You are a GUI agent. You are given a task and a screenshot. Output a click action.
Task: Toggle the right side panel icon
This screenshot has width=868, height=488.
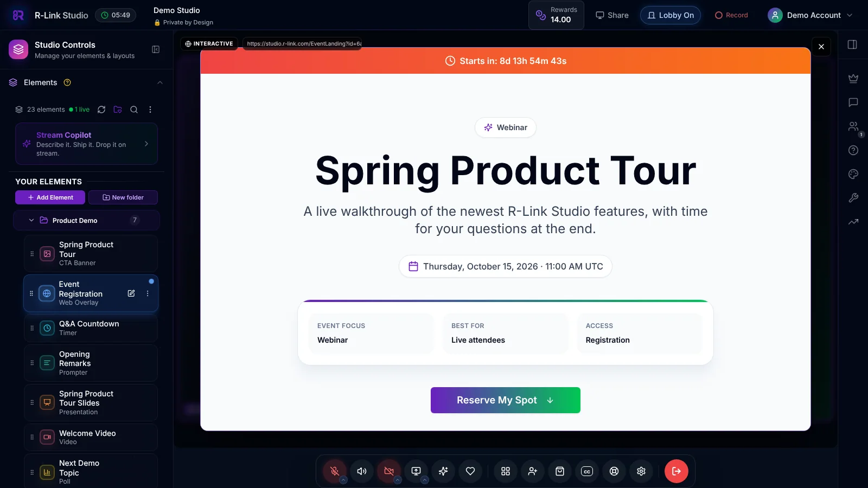coord(853,44)
